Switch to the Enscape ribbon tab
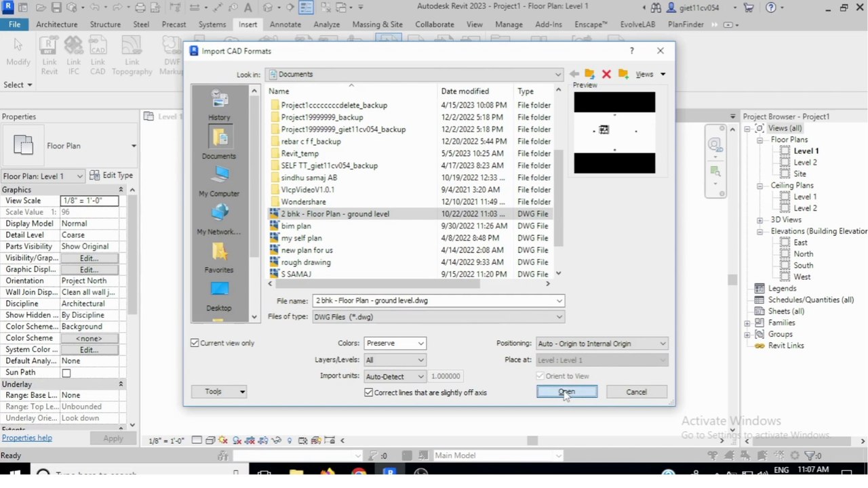Image resolution: width=868 pixels, height=488 pixels. [x=591, y=24]
